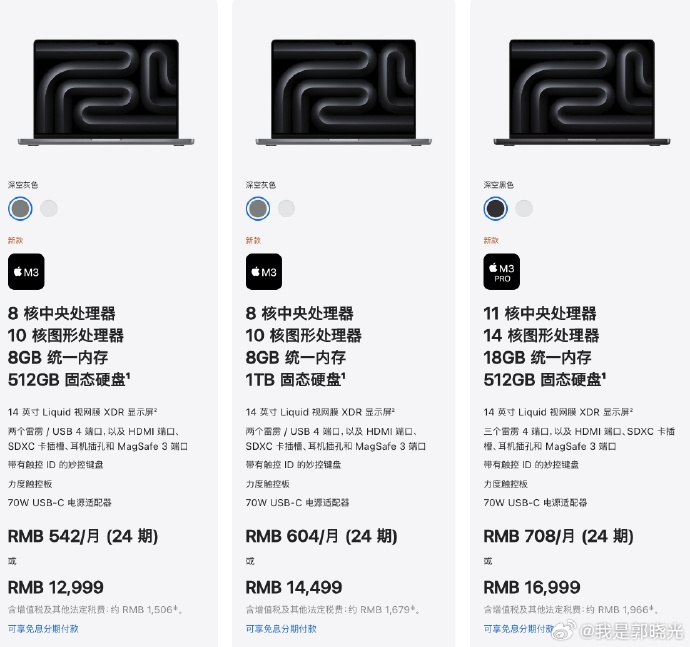The width and height of the screenshot is (690, 647).
Task: Click first MacBook Pro product image
Action: [106, 92]
